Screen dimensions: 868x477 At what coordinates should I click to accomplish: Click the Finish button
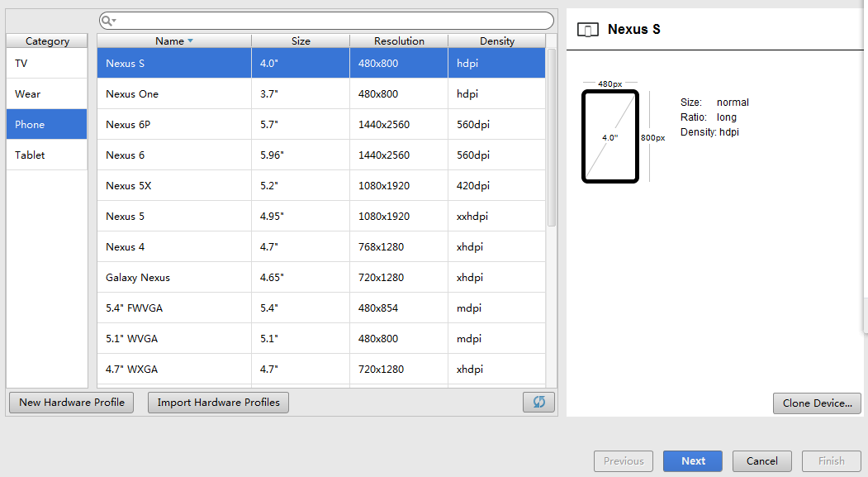pyautogui.click(x=832, y=461)
